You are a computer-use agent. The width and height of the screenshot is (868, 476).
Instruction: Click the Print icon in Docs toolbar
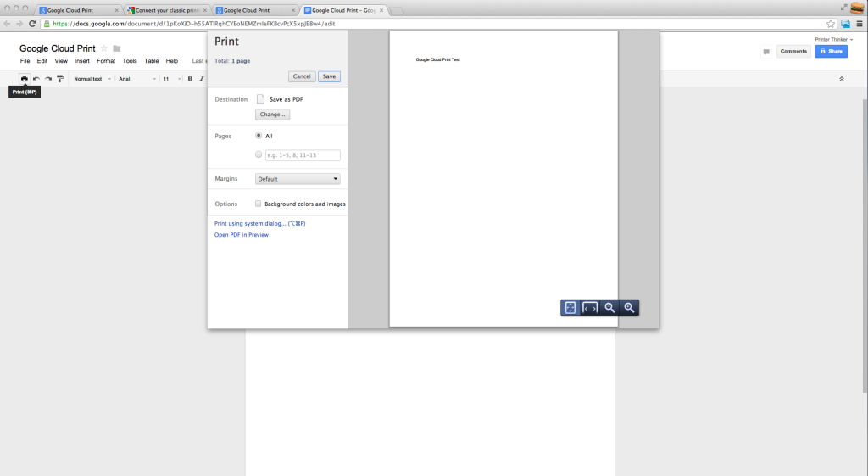[25, 79]
